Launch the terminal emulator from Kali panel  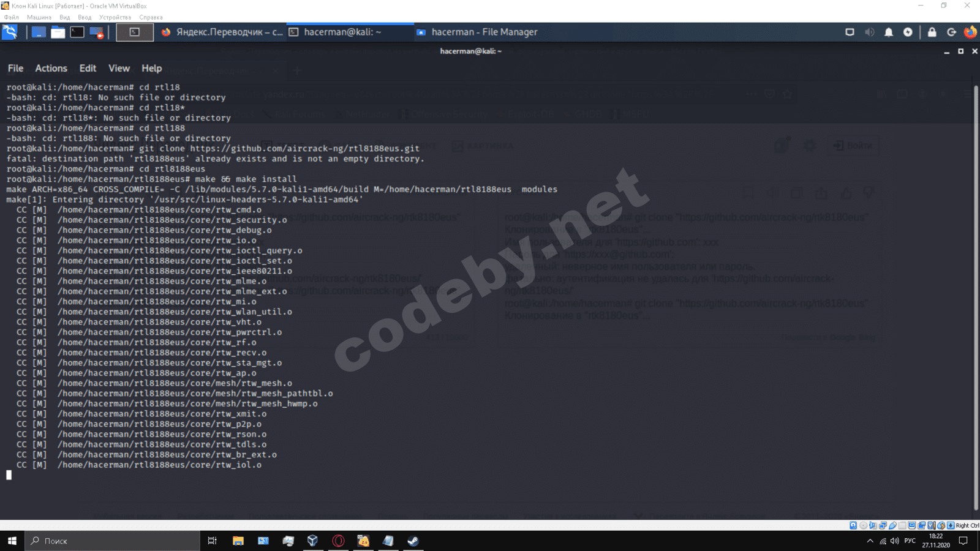[77, 32]
